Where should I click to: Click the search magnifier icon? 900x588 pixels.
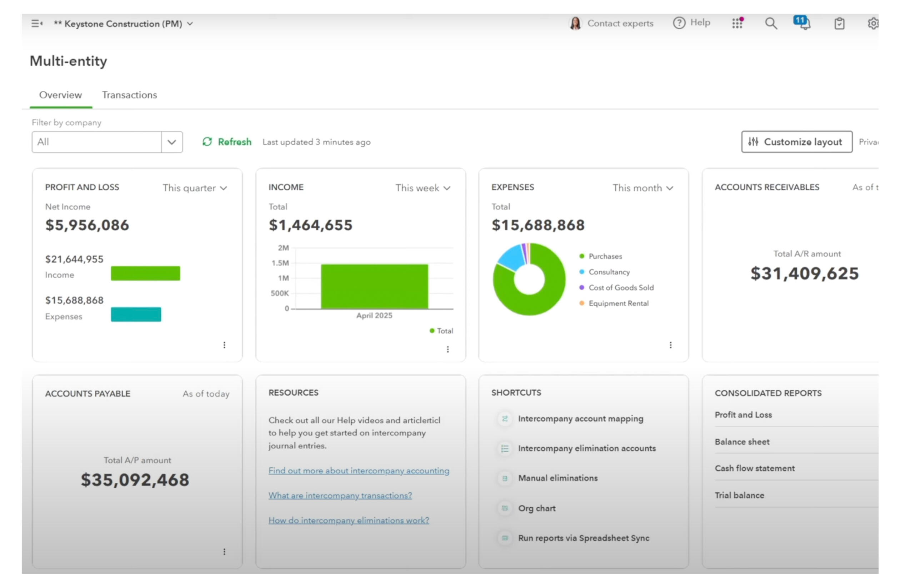[x=771, y=24]
